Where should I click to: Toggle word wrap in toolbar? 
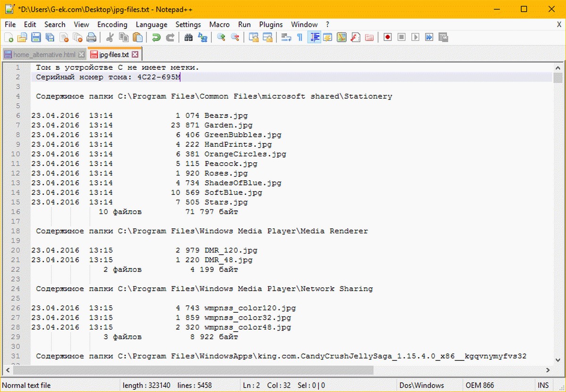(286, 37)
